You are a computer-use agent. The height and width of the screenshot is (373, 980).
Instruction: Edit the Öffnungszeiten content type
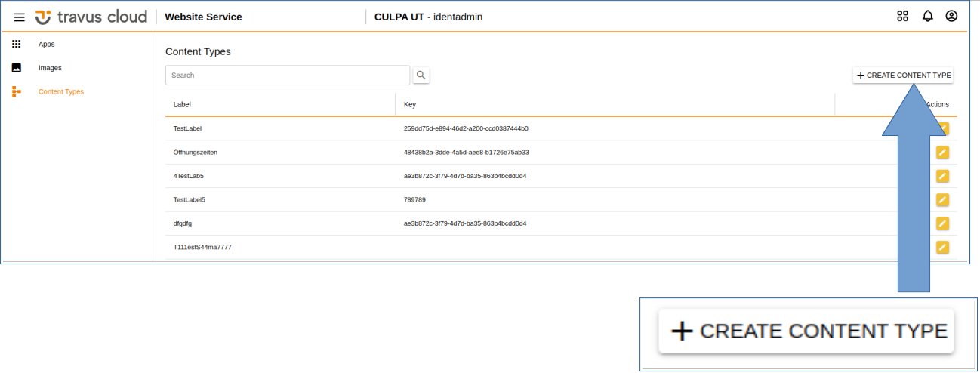tap(942, 153)
